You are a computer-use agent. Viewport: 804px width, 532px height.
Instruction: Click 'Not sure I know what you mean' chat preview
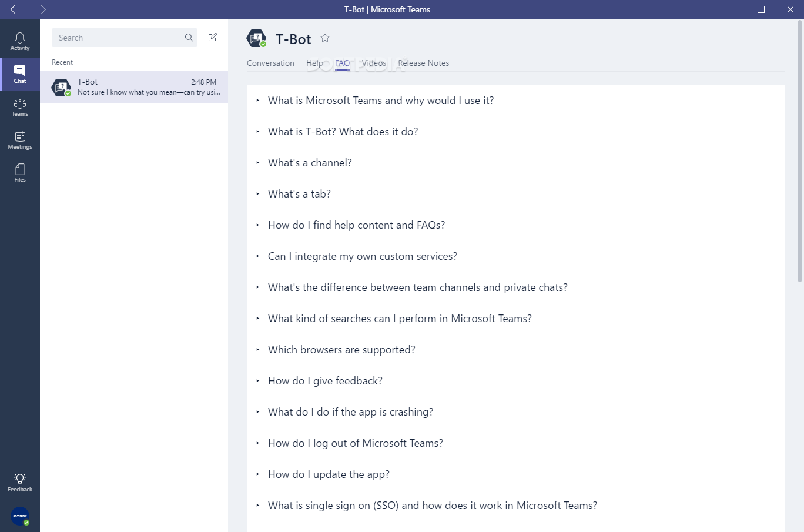point(149,92)
